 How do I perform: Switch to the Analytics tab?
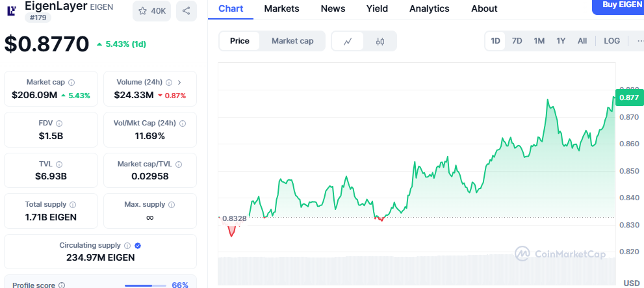point(429,8)
